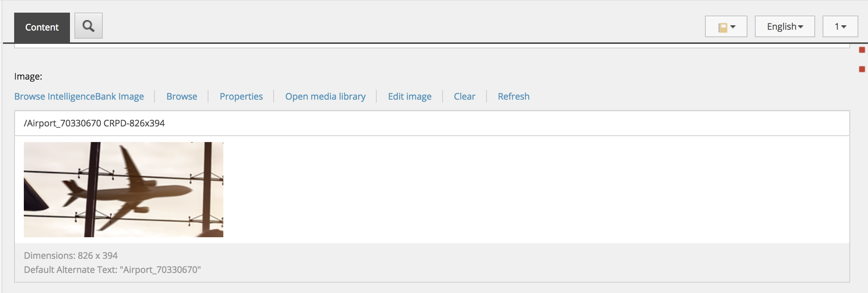Open the media library
The image size is (868, 293).
pos(325,97)
